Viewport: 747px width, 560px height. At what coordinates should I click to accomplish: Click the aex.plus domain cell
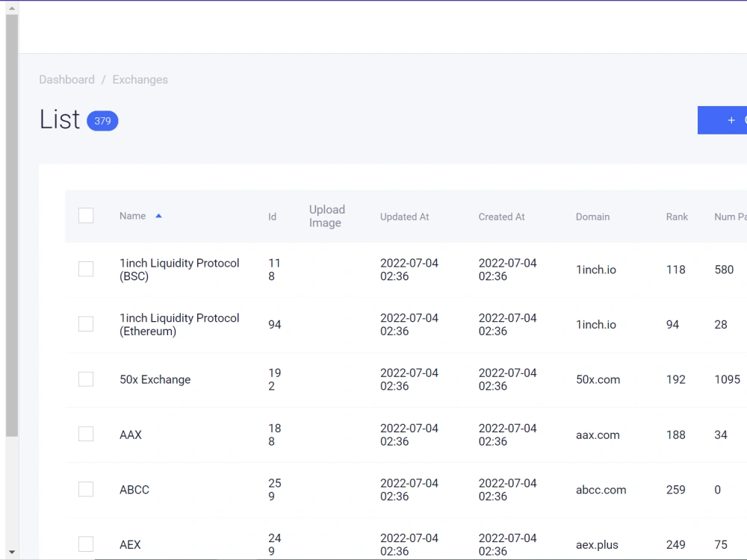tap(597, 545)
